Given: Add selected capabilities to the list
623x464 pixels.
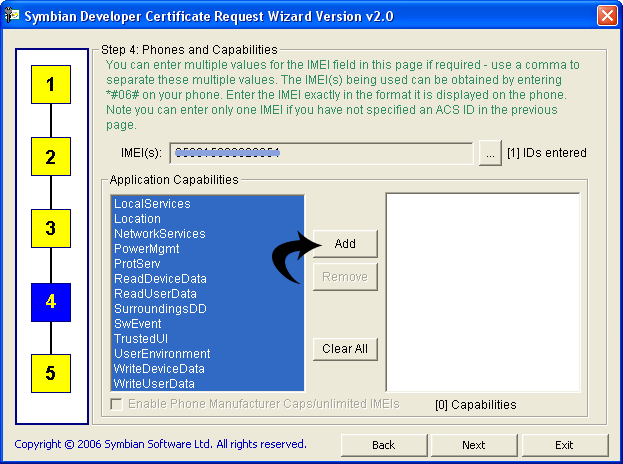Looking at the screenshot, I should [345, 244].
